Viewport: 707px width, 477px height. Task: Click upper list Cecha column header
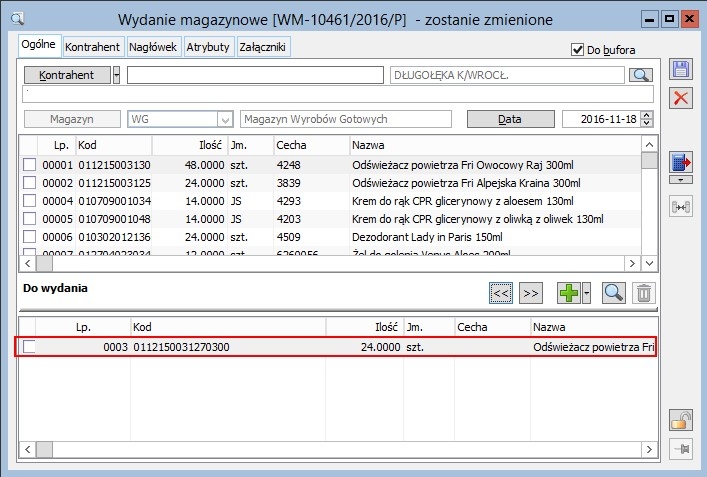[312, 145]
